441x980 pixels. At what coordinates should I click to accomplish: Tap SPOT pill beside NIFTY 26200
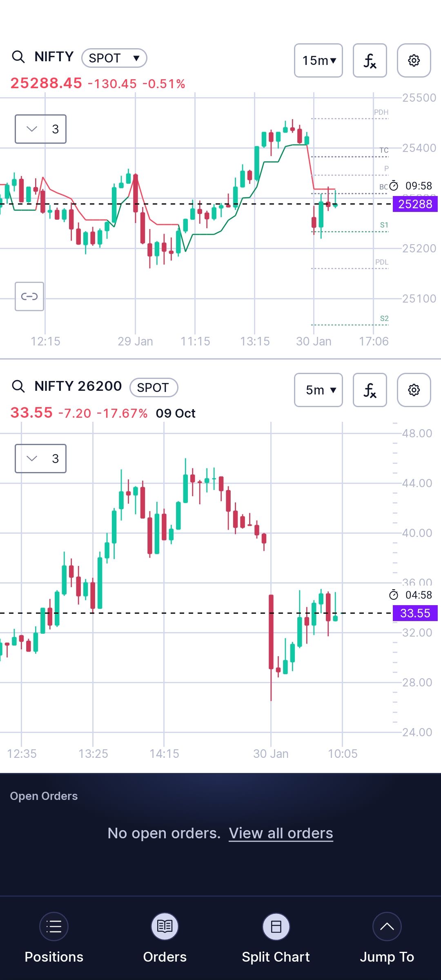[154, 388]
